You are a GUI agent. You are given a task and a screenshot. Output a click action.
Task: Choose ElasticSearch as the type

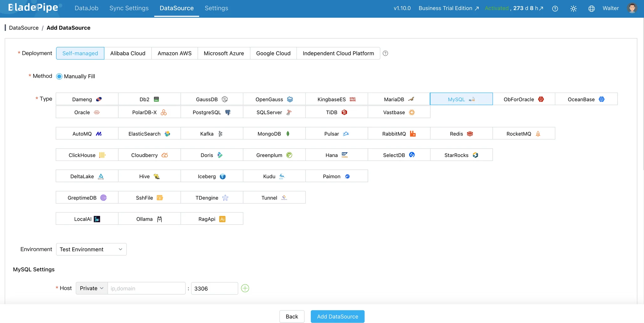149,134
